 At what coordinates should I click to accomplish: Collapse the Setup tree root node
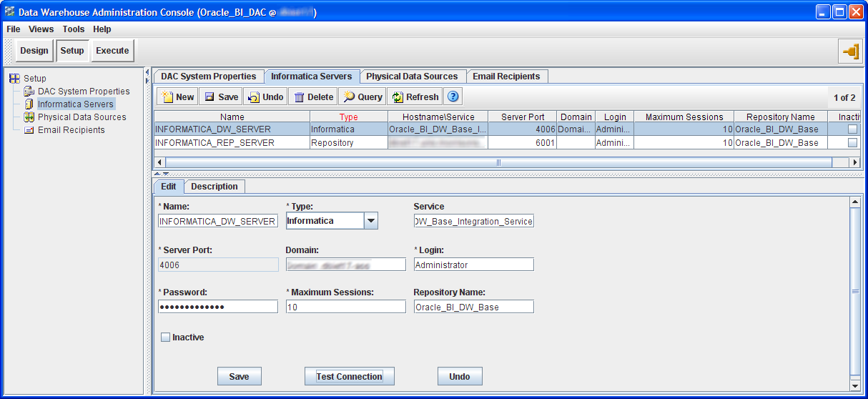pyautogui.click(x=14, y=79)
